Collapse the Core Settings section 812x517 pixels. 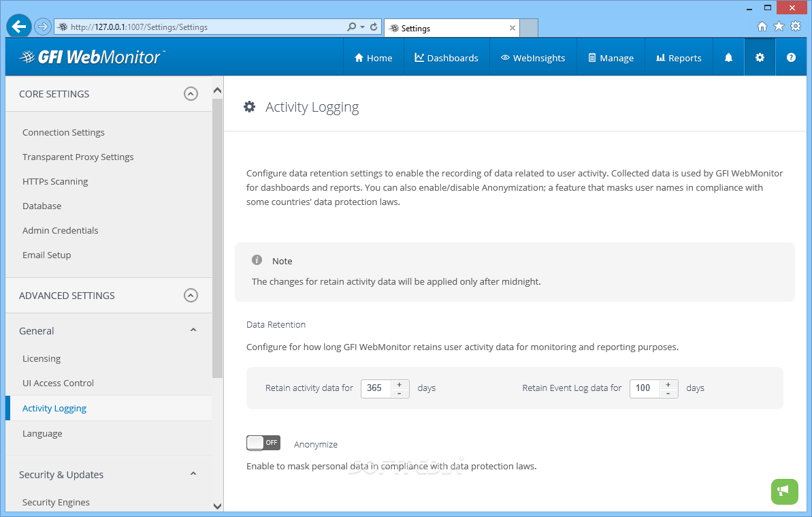[191, 94]
